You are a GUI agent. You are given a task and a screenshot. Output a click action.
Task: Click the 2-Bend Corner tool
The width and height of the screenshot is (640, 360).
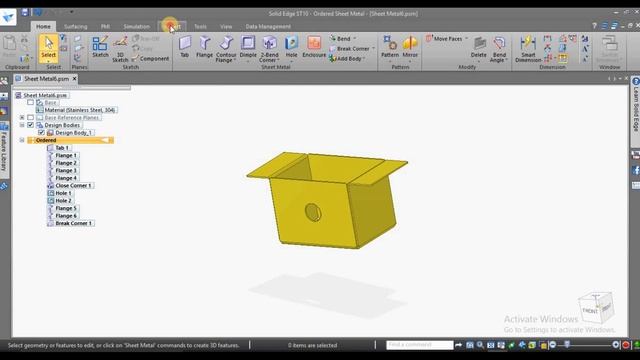pos(269,49)
